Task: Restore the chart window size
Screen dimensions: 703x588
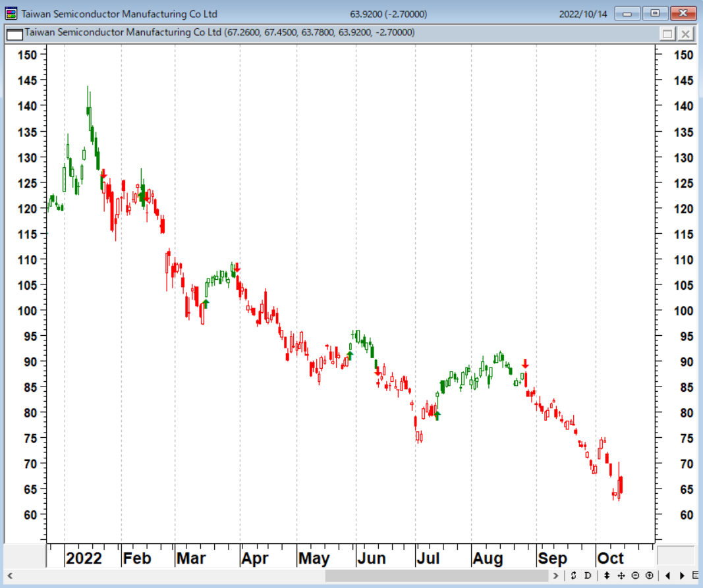Action: [x=655, y=13]
